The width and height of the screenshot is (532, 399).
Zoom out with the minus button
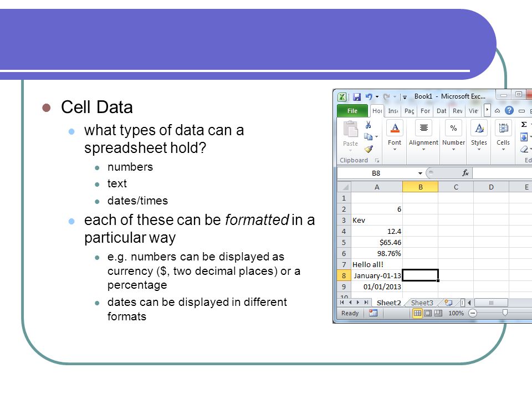[472, 313]
